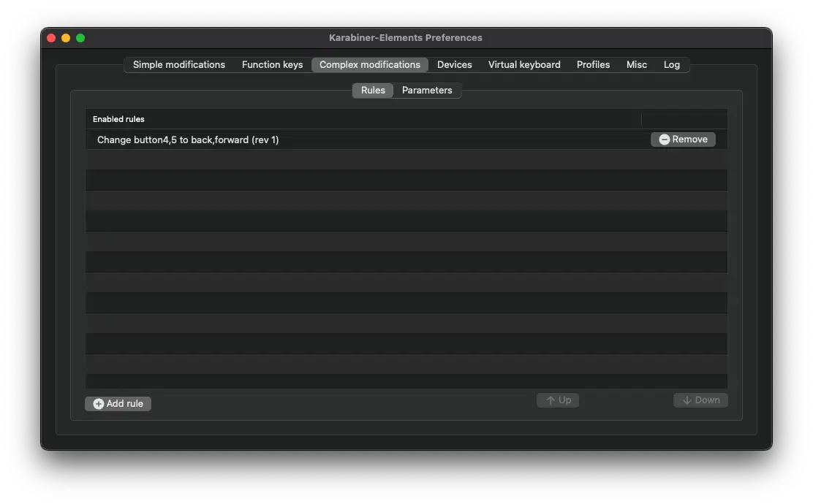Viewport: 813px width, 504px height.
Task: Move rule Down with arrow button
Action: coord(700,400)
